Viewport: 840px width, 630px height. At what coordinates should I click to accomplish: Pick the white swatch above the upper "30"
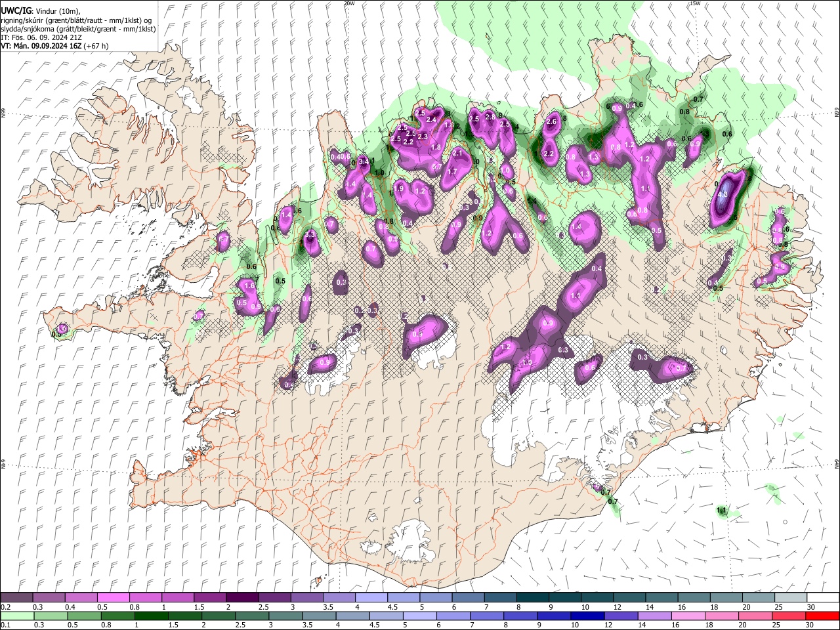coord(822,597)
